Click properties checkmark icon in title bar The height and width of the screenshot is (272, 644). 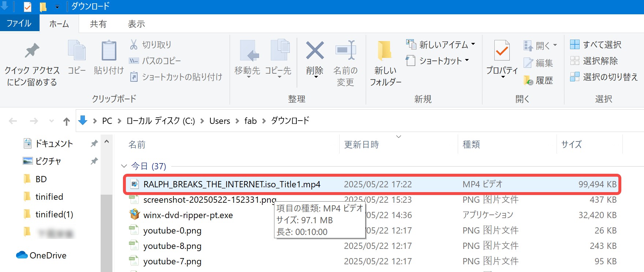27,7
